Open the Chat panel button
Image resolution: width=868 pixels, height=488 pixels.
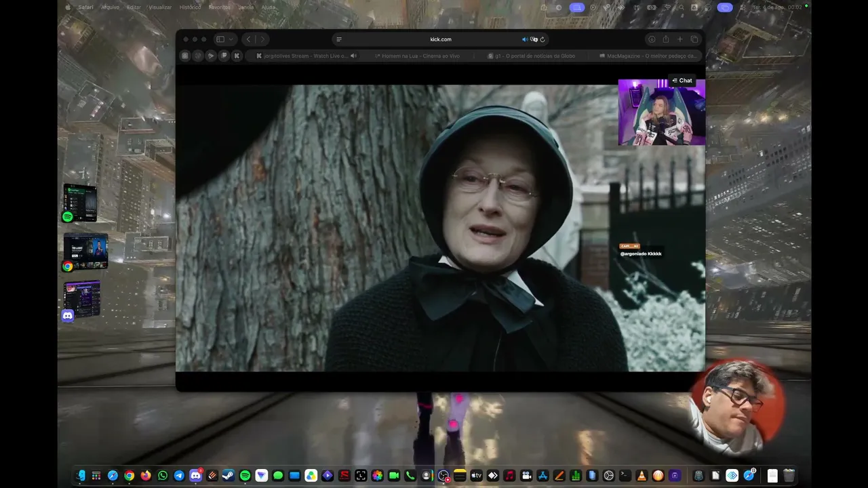(682, 81)
